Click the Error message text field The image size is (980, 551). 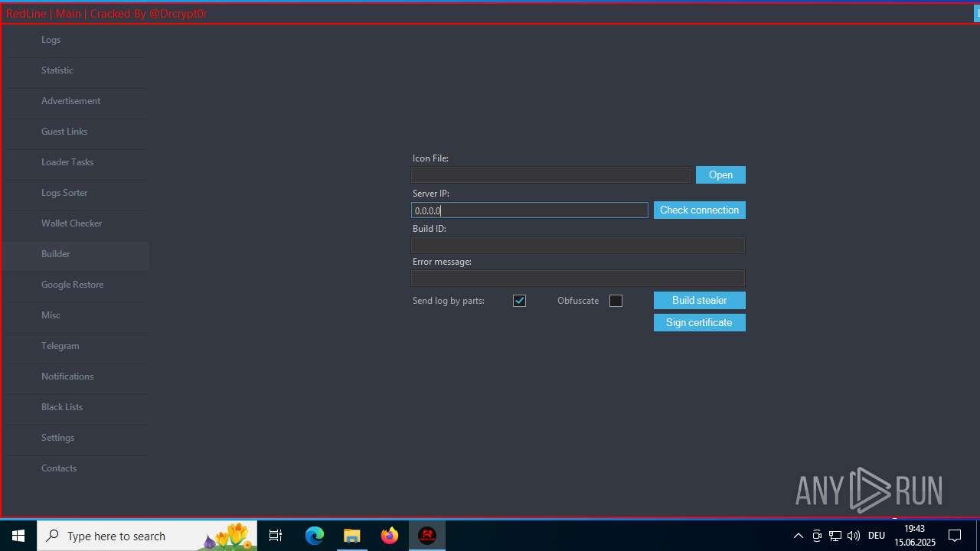[x=578, y=279]
